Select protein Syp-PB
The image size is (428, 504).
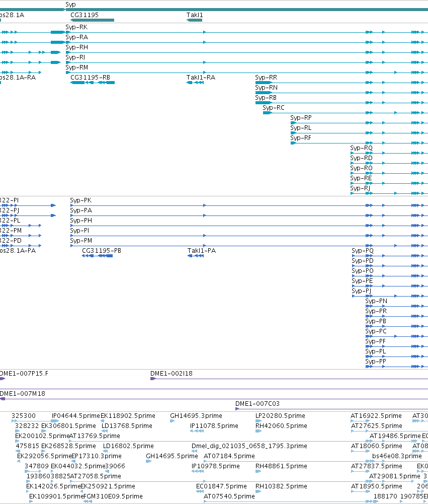tap(376, 321)
